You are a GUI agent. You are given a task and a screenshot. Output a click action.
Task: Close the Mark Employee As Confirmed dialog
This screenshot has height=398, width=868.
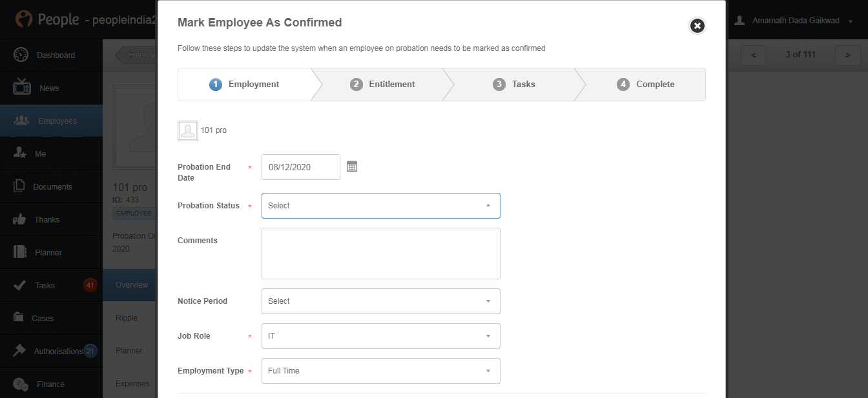697,26
